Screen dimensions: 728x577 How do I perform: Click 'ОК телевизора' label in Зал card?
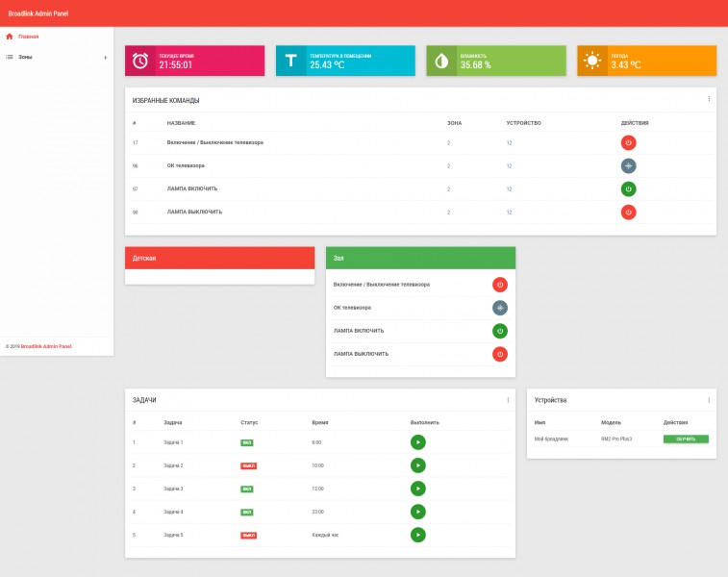(352, 308)
